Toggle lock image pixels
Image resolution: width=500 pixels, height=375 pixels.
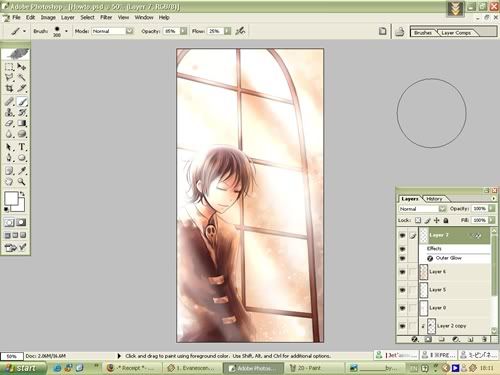(428, 220)
